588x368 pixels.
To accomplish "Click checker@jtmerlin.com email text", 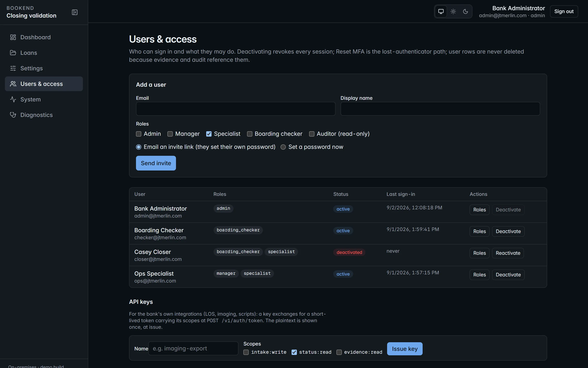I will 160,238.
